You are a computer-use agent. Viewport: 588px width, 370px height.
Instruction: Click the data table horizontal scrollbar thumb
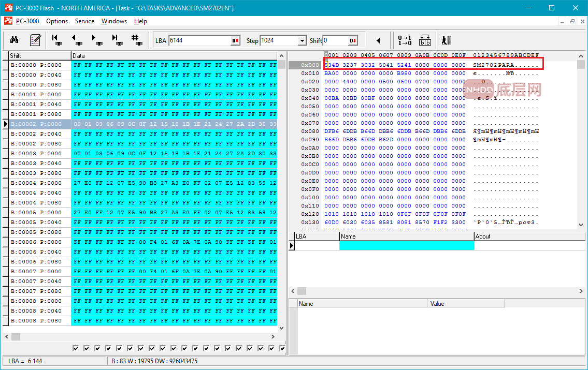coord(16,337)
